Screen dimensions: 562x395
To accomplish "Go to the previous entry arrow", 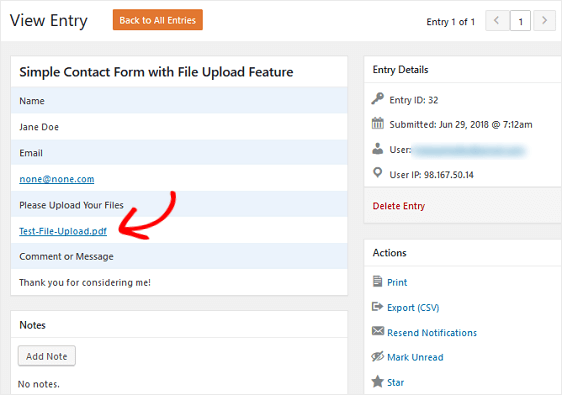I will (497, 20).
